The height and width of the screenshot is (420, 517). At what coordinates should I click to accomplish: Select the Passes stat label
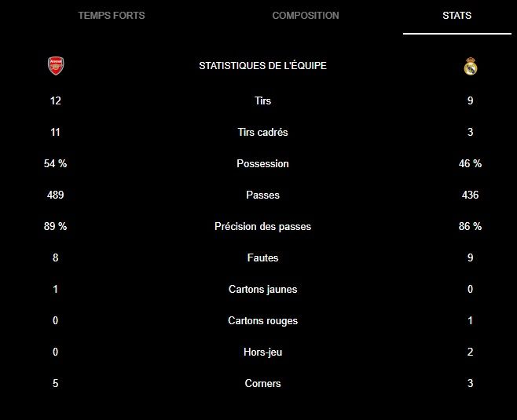(262, 195)
